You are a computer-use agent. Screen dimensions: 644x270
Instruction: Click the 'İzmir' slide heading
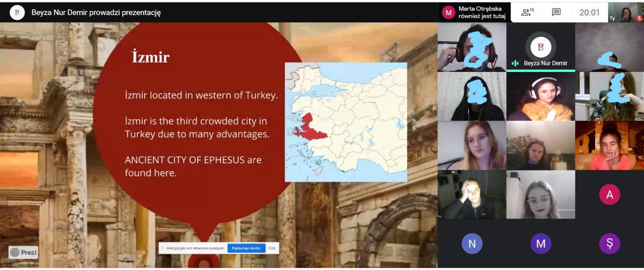point(151,57)
